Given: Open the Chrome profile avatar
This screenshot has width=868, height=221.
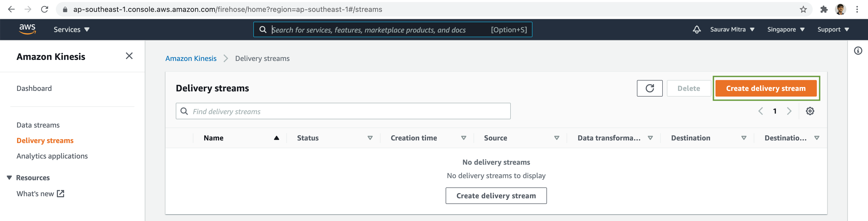Looking at the screenshot, I should click(840, 9).
